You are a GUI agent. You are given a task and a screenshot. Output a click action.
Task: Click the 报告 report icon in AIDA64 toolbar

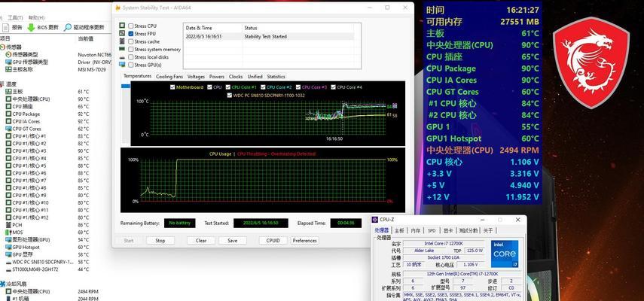click(5, 28)
